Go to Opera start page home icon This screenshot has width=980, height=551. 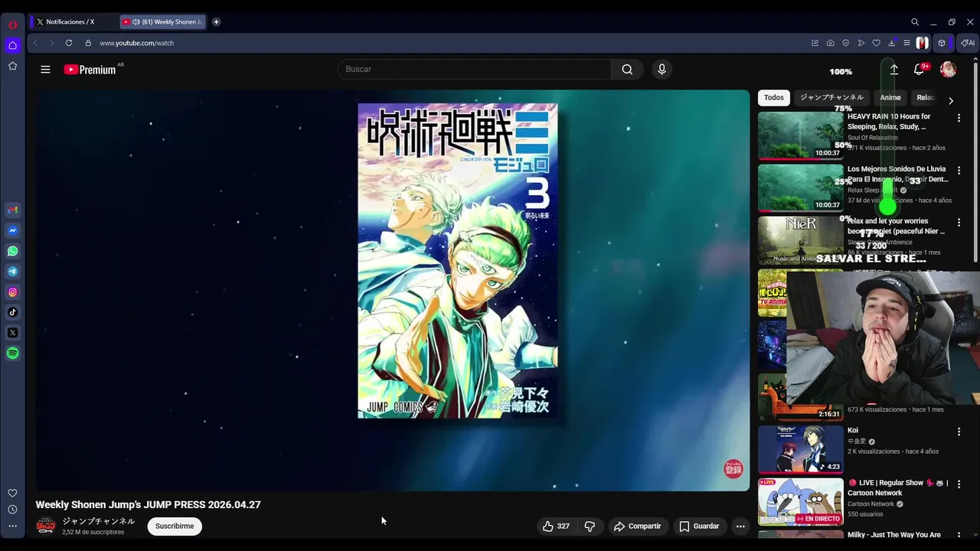click(13, 45)
